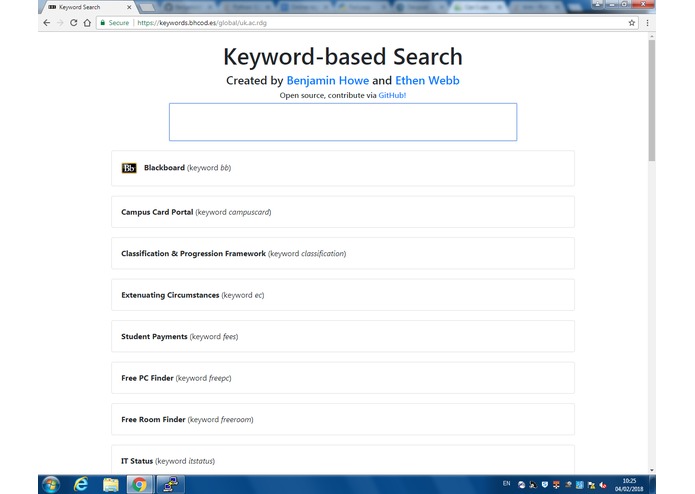Click the volume muted tray icon

tap(603, 485)
